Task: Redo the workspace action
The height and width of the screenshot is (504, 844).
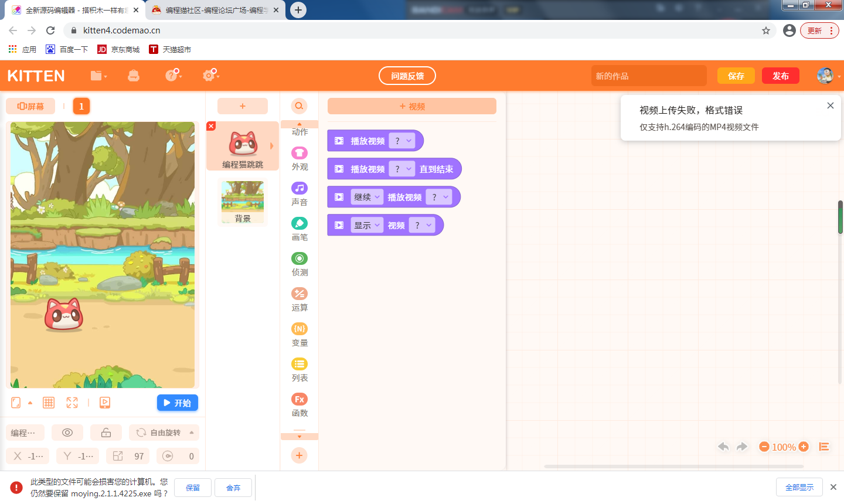Action: (x=742, y=447)
